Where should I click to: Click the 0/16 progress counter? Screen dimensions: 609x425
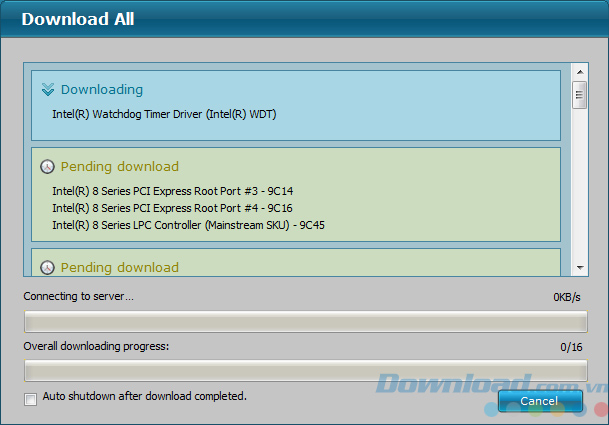pos(571,347)
